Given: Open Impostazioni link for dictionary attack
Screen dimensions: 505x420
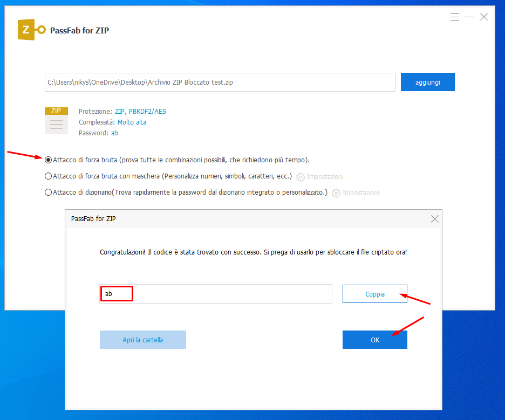Looking at the screenshot, I should click(361, 193).
